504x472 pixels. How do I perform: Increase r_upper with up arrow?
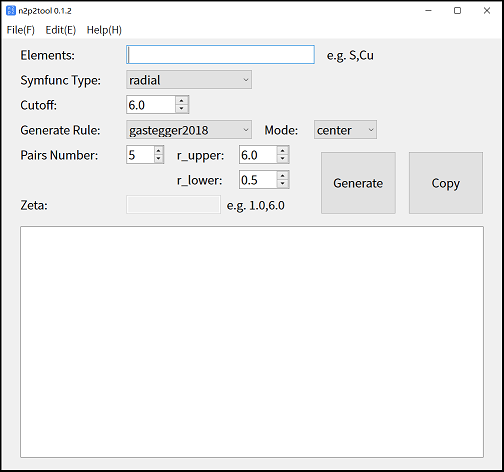[x=283, y=151]
